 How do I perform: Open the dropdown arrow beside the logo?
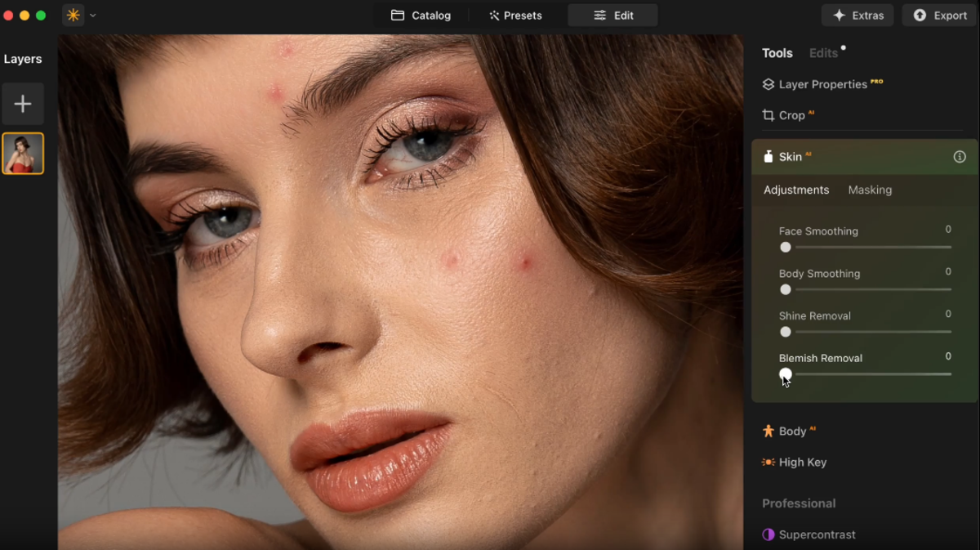93,16
